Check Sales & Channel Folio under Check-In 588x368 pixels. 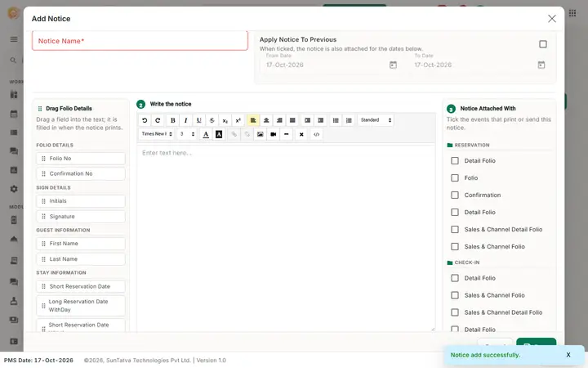pos(455,295)
